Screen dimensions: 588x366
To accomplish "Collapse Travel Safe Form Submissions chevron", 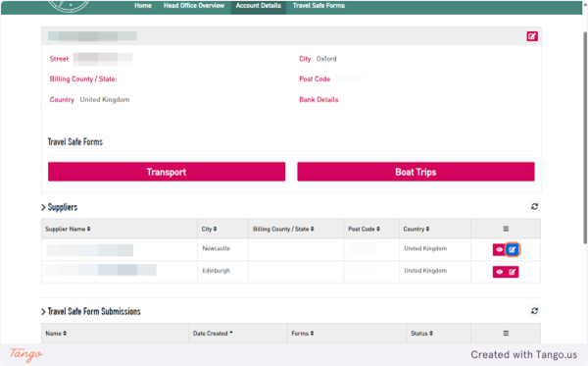I will [x=43, y=312].
